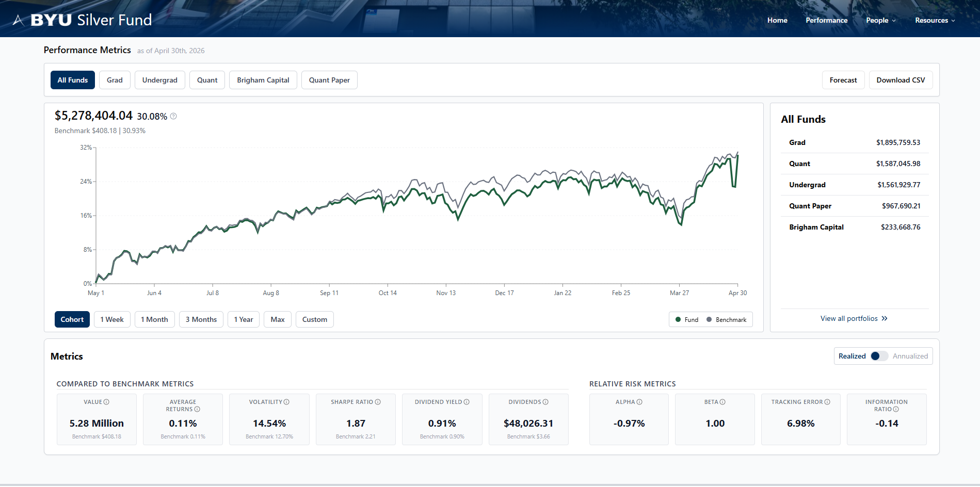Switch to the Undergrad fund tab

(x=160, y=80)
